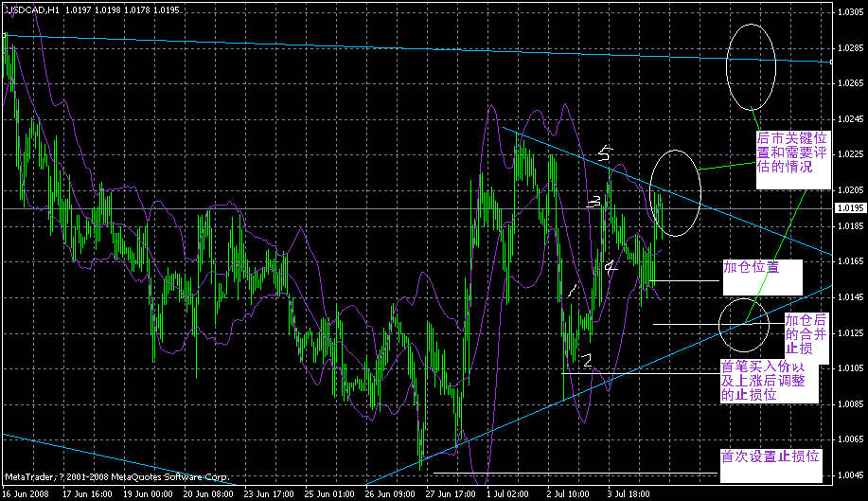Image resolution: width=868 pixels, height=501 pixels.
Task: Click the 1.0245 price axis label
Action: tap(851, 119)
